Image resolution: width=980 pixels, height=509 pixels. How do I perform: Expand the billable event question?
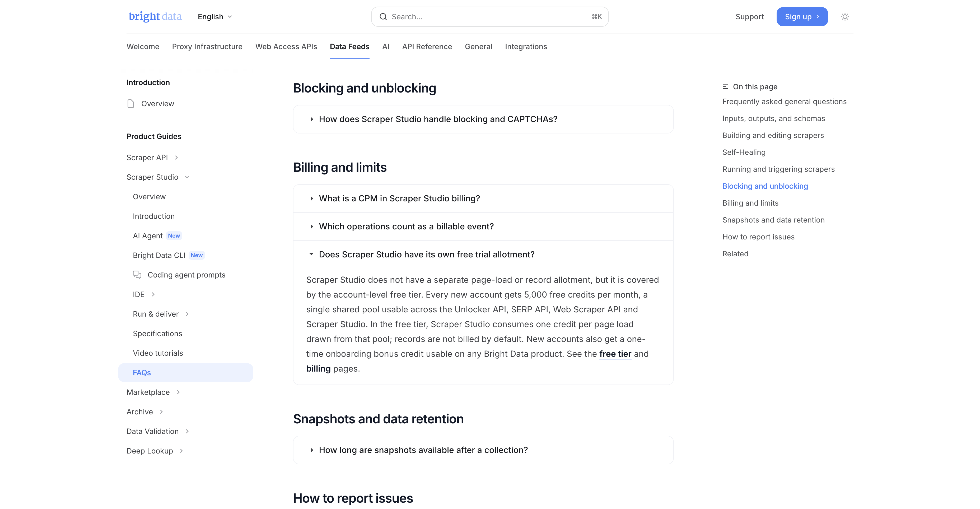tap(483, 226)
